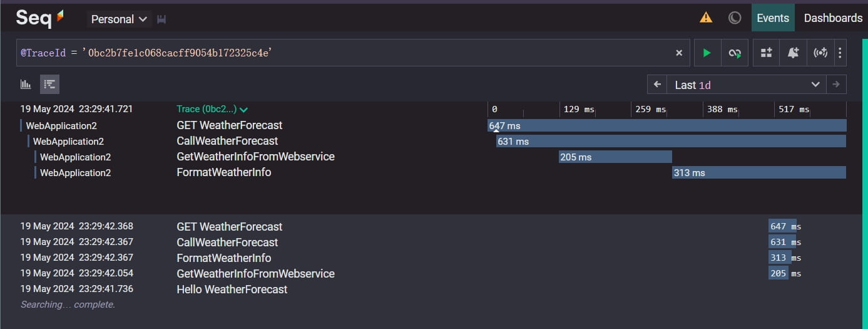Open the Personal workspace dropdown

click(x=119, y=19)
